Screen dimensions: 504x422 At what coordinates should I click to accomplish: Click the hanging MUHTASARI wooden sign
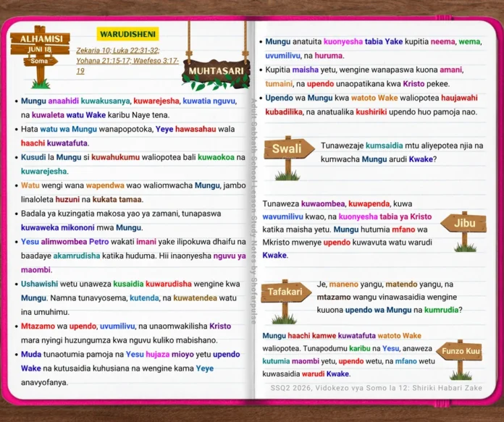point(216,74)
